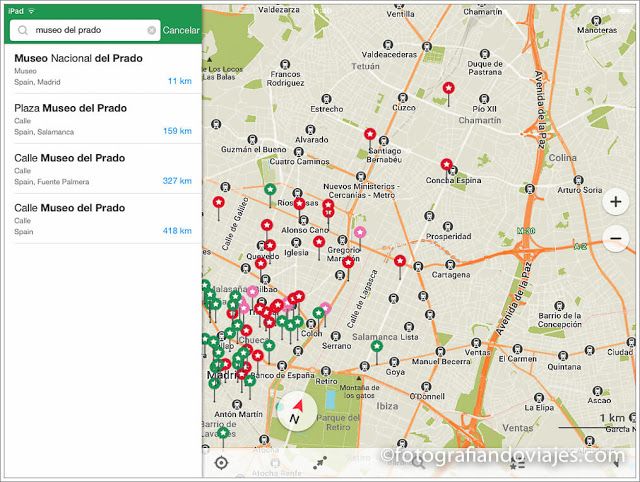This screenshot has height=482, width=640.
Task: Tap the Cartagena metro station icon
Action: point(450,264)
